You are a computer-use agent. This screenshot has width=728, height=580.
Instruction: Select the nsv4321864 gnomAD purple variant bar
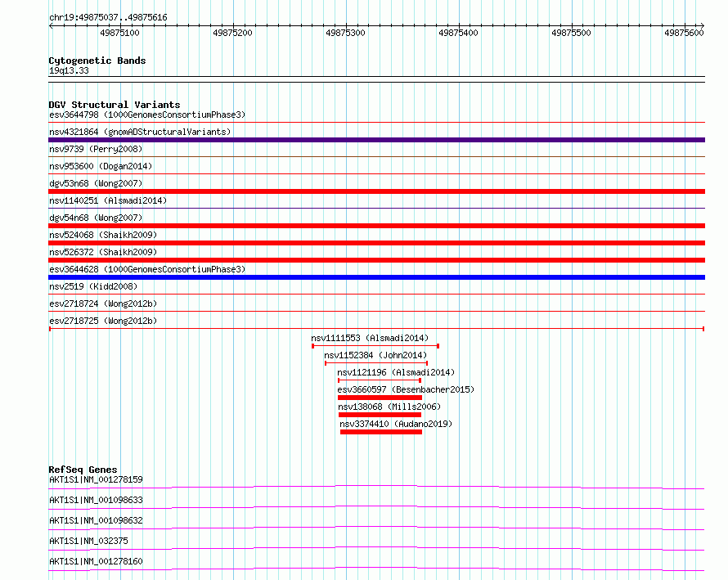click(x=376, y=140)
